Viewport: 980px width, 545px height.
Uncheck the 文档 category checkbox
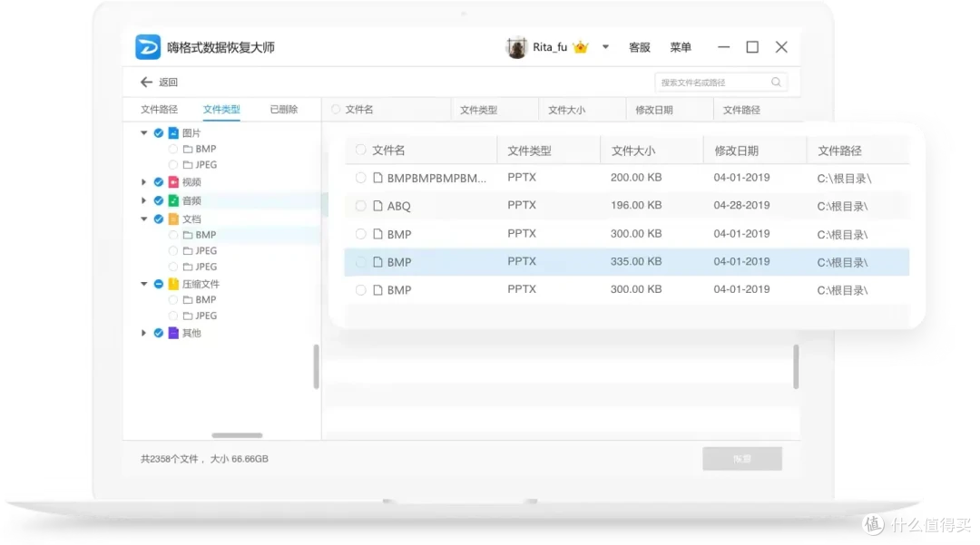click(x=158, y=219)
